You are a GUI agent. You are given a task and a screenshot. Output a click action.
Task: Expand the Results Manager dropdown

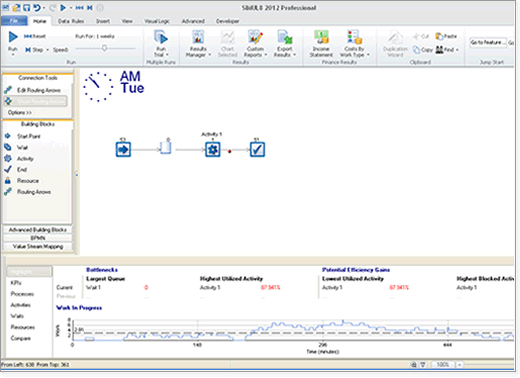click(210, 55)
